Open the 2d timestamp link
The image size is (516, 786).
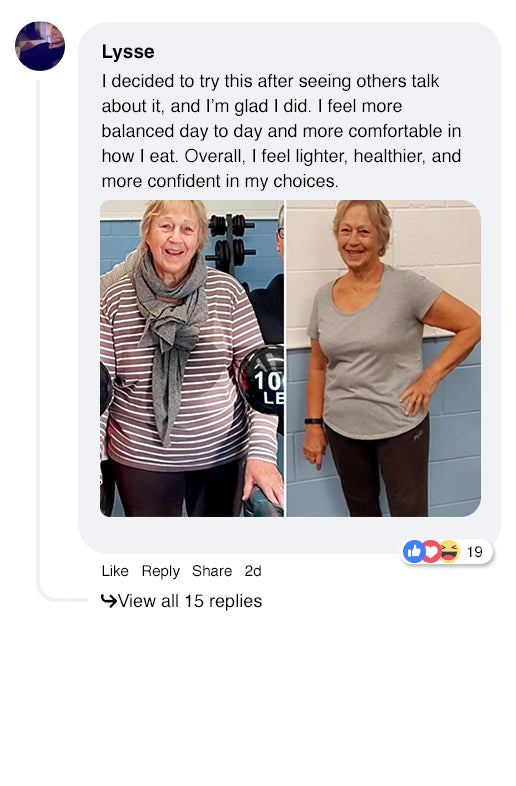[253, 571]
